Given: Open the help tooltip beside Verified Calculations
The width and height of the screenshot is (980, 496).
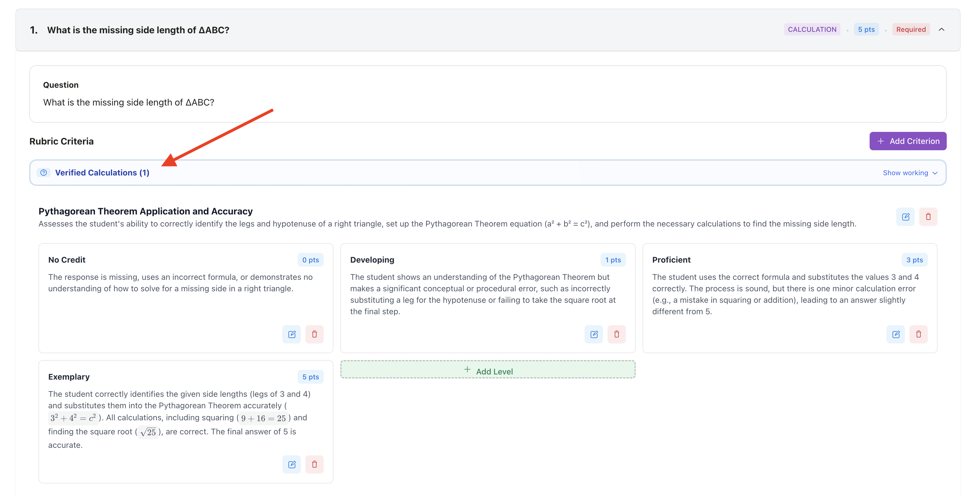Looking at the screenshot, I should [44, 172].
